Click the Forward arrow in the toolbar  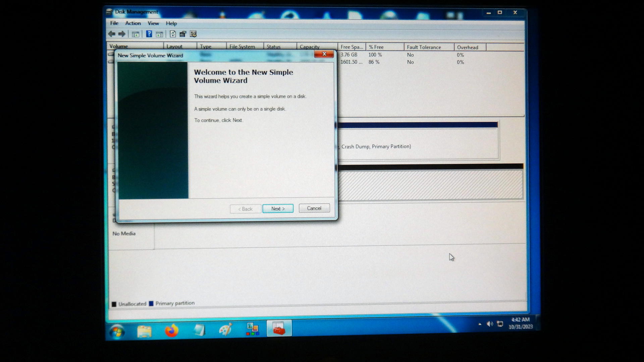122,34
